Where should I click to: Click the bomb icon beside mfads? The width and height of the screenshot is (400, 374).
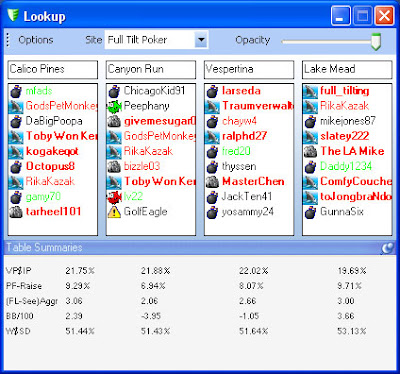[16, 91]
